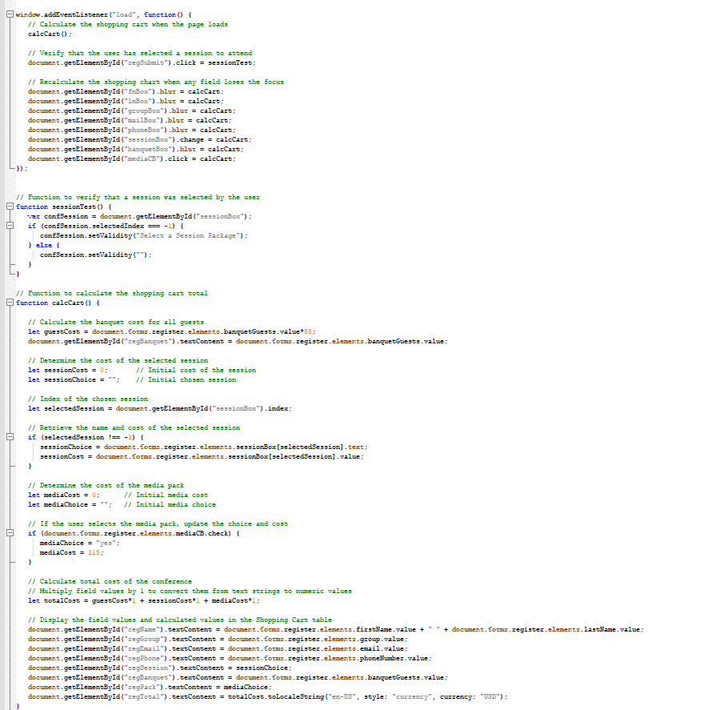This screenshot has height=710, width=728.
Task: Click the confSession.setValidity("") line
Action: pyautogui.click(x=96, y=255)
